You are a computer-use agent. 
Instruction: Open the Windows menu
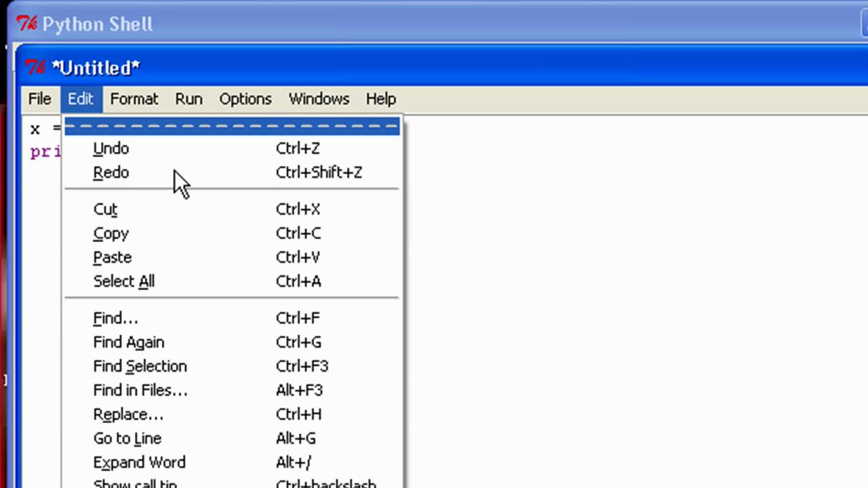point(319,99)
